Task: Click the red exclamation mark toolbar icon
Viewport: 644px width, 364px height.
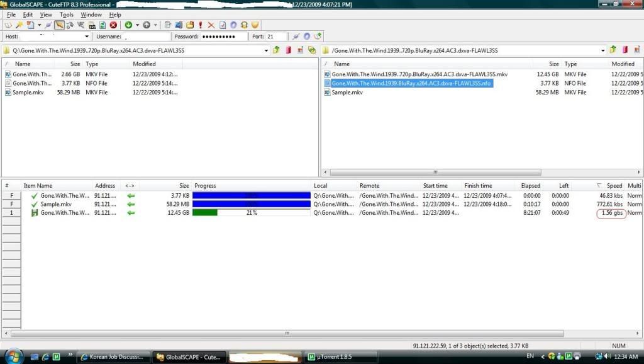Action: [201, 25]
